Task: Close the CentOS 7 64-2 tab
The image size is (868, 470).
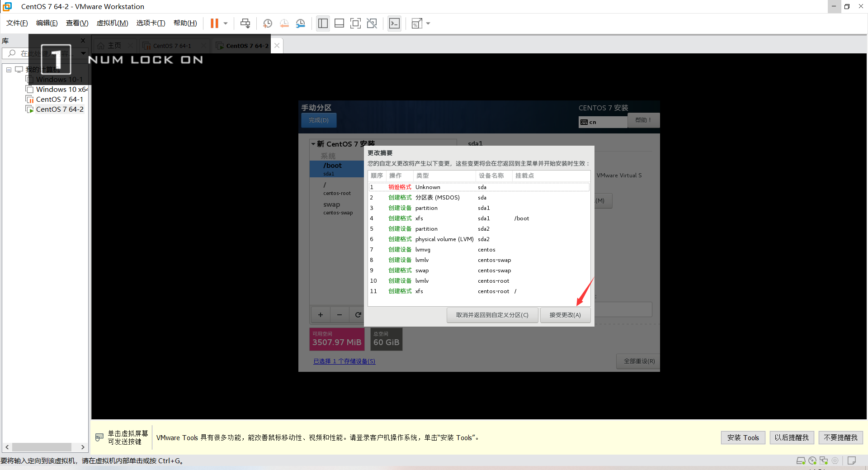Action: 277,46
